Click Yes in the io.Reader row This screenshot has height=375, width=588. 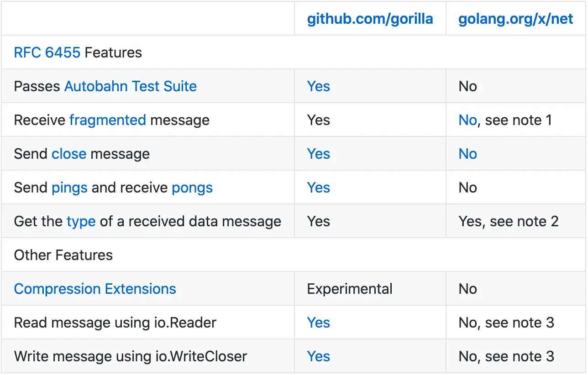[318, 323]
